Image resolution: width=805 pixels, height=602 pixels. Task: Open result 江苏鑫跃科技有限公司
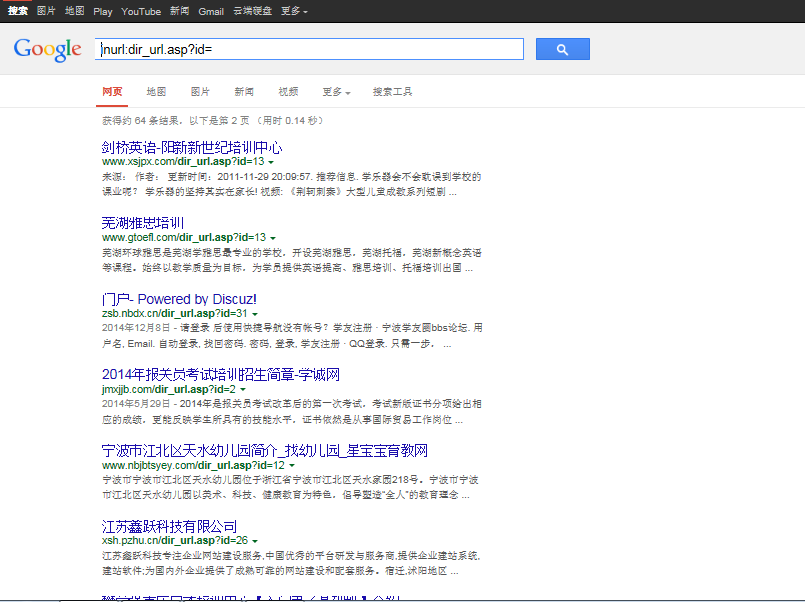169,527
